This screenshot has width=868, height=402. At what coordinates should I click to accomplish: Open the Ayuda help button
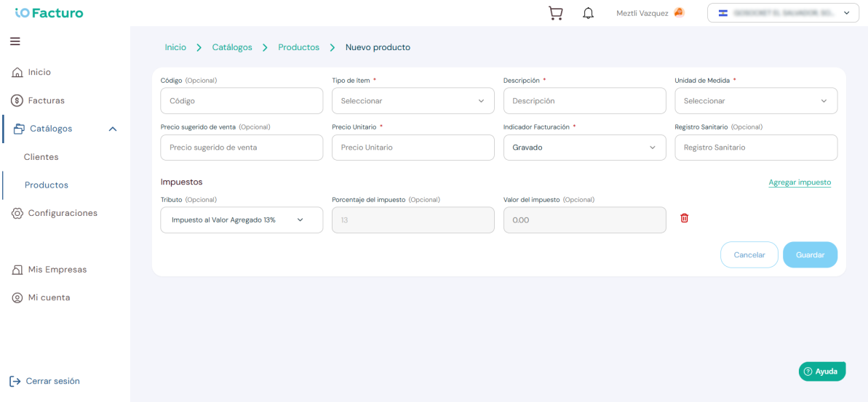click(x=822, y=371)
